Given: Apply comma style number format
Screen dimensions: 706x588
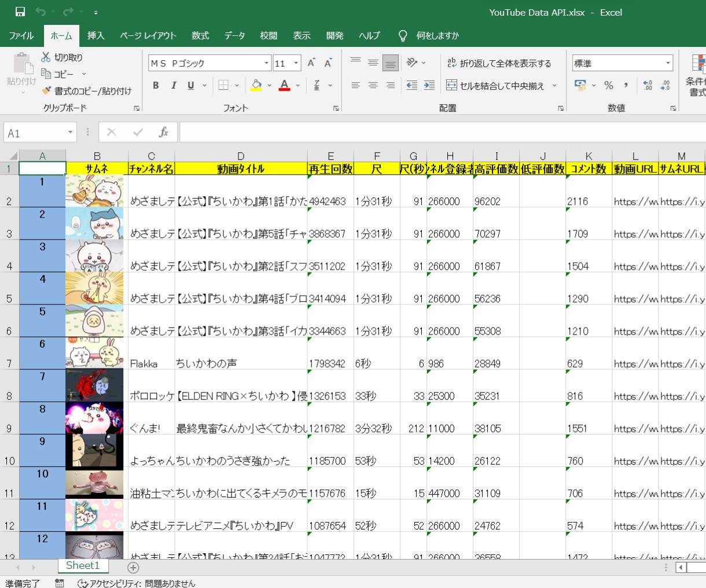Looking at the screenshot, I should pyautogui.click(x=626, y=85).
